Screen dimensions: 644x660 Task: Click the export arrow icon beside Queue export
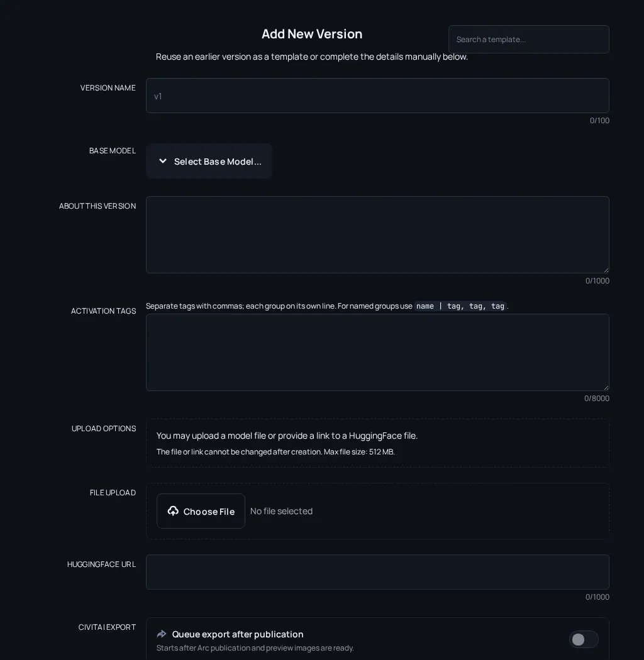[x=162, y=634]
